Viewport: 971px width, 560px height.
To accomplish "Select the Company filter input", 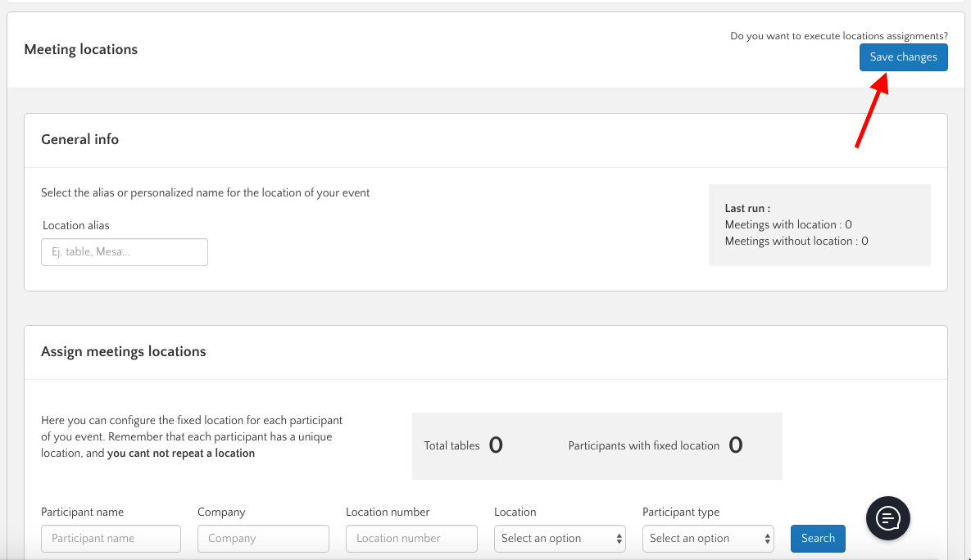I will 263,539.
